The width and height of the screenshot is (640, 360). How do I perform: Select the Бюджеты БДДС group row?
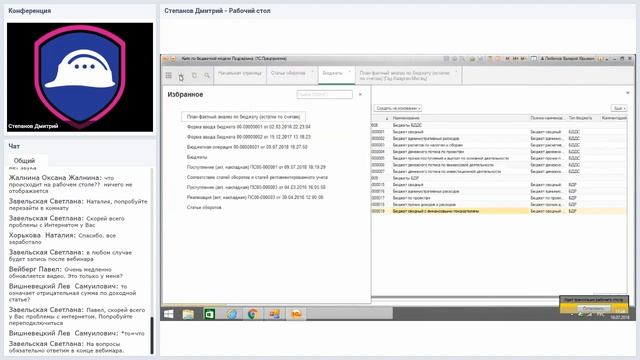[499, 125]
